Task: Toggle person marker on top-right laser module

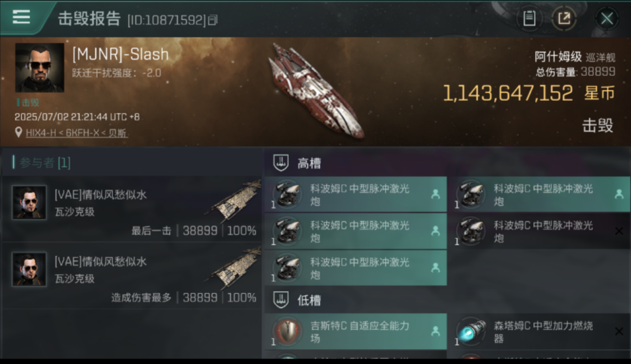Action: [619, 194]
